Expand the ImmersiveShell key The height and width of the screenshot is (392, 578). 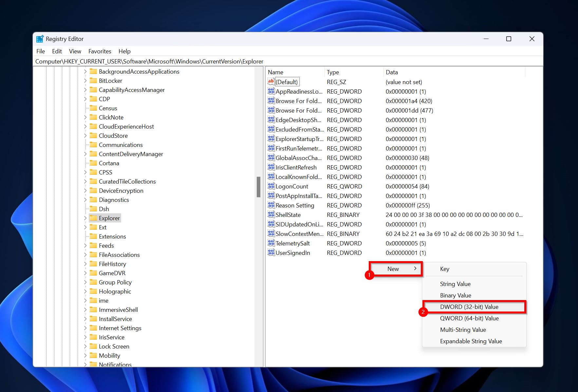coord(85,310)
